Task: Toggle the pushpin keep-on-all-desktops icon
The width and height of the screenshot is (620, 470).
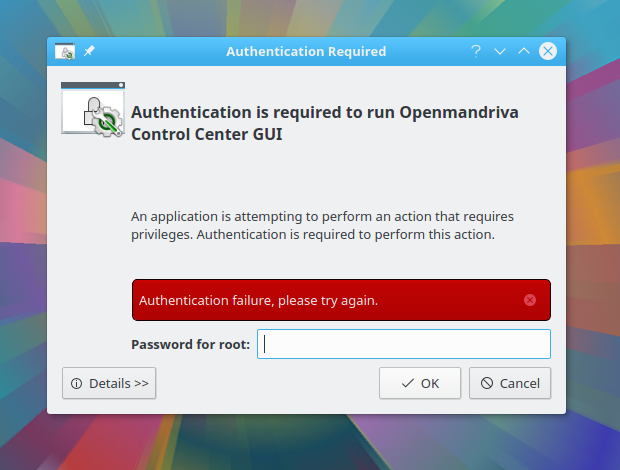Action: 89,51
